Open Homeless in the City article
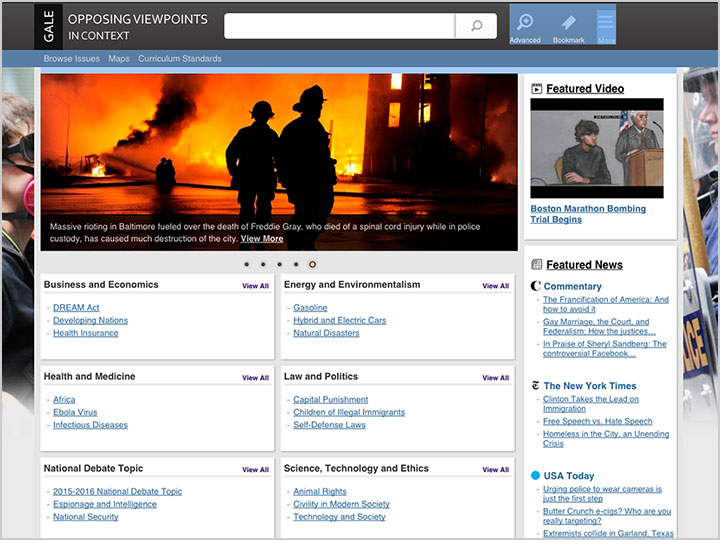 click(x=606, y=439)
